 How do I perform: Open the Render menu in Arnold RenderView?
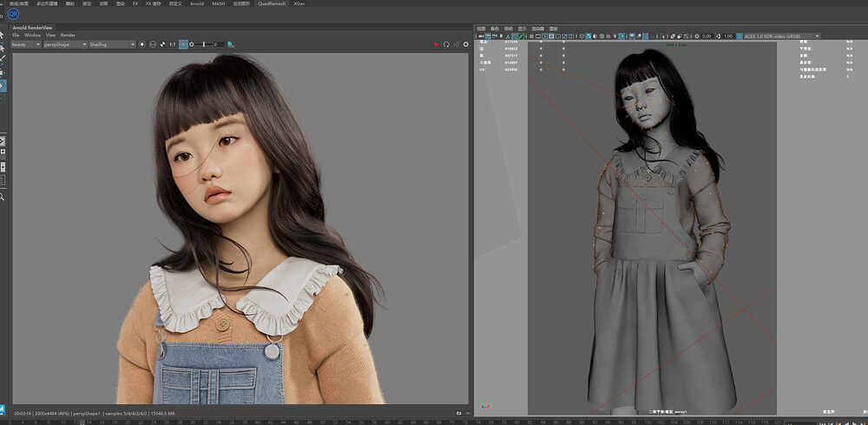click(x=68, y=35)
